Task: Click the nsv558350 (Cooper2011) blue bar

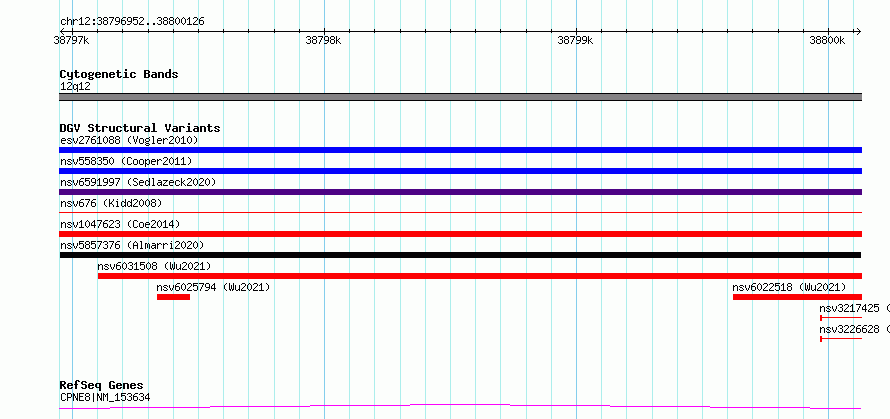Action: [x=460, y=171]
